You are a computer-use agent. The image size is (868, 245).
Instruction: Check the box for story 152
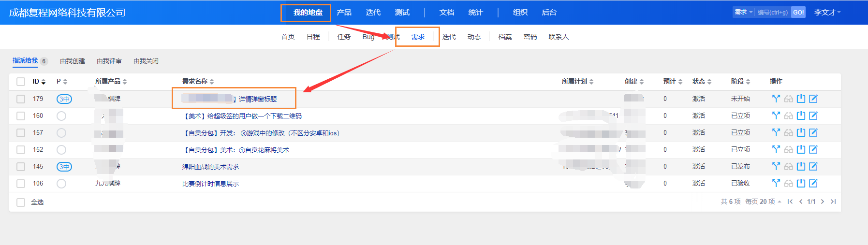[21, 150]
